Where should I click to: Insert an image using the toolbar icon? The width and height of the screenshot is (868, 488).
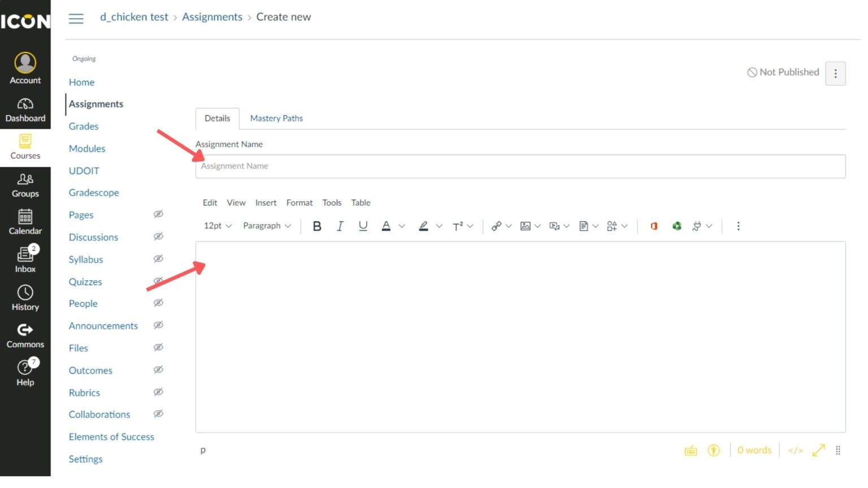tap(526, 226)
